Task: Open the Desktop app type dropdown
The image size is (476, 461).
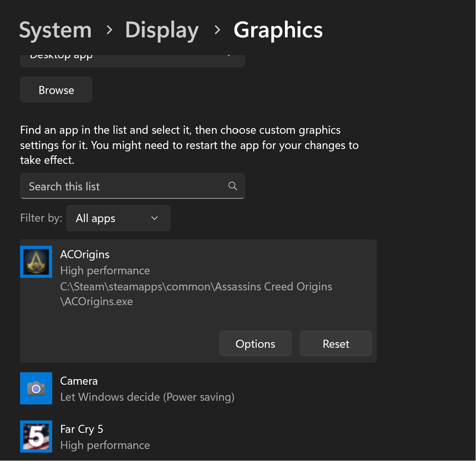Action: (x=133, y=60)
